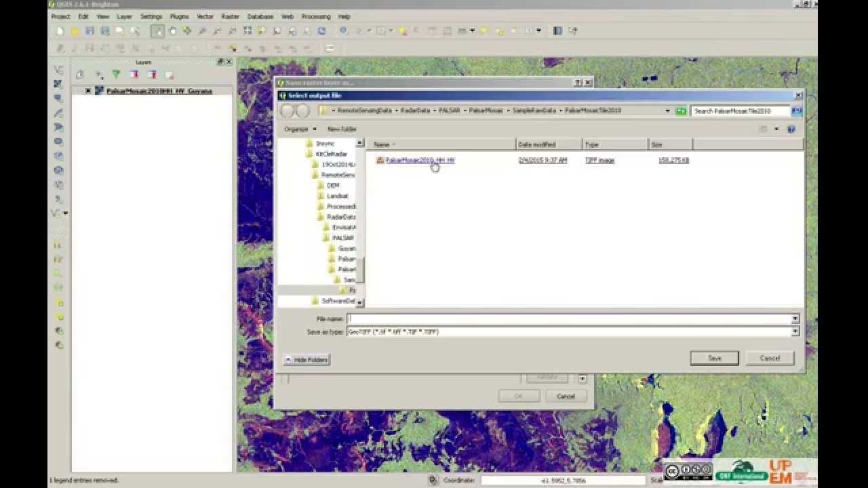Open the Vector menu
Image resolution: width=868 pixels, height=488 pixels.
(x=205, y=16)
